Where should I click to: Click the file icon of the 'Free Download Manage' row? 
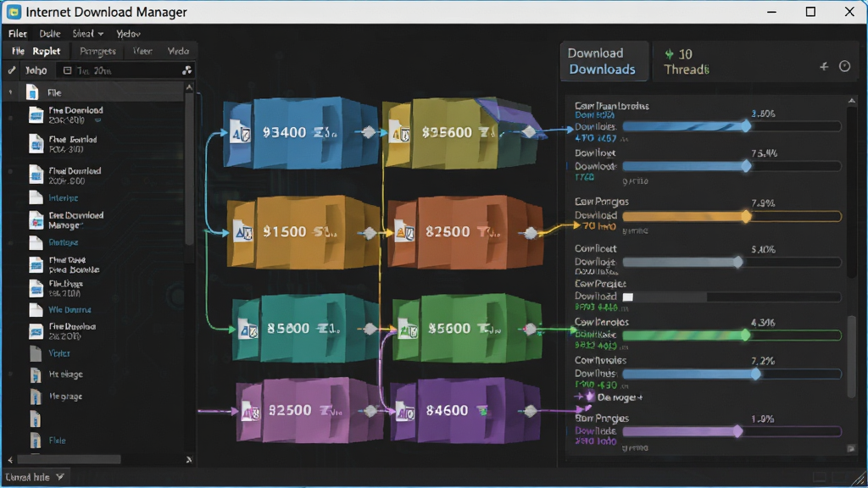(x=36, y=219)
